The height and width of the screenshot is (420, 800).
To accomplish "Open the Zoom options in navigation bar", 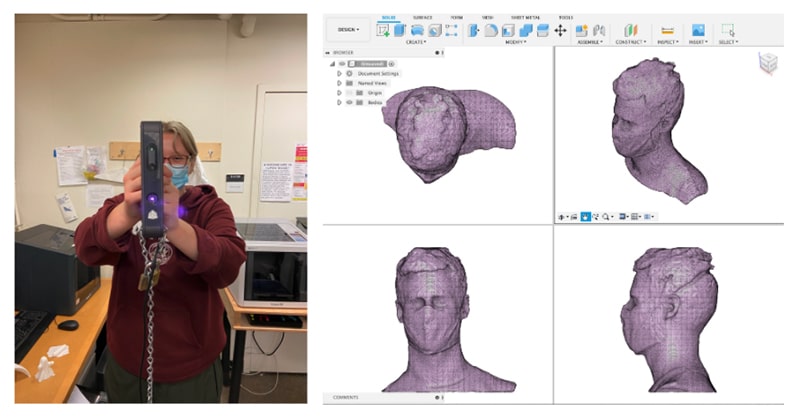I will point(607,216).
